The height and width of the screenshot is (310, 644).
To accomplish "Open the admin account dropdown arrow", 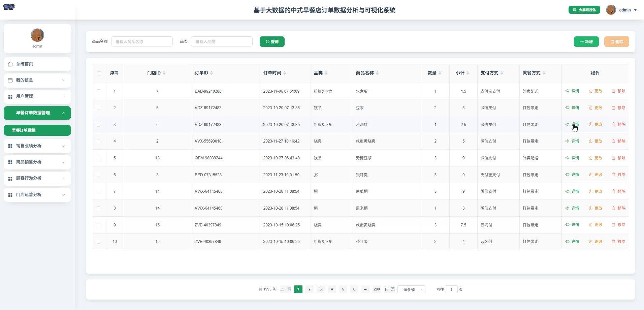I will [635, 10].
